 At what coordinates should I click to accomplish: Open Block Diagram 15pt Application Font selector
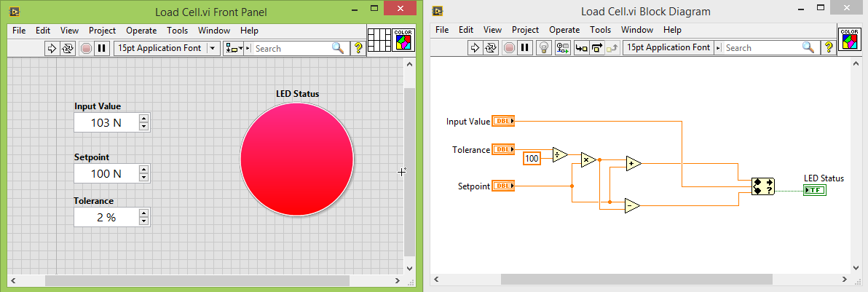[668, 47]
